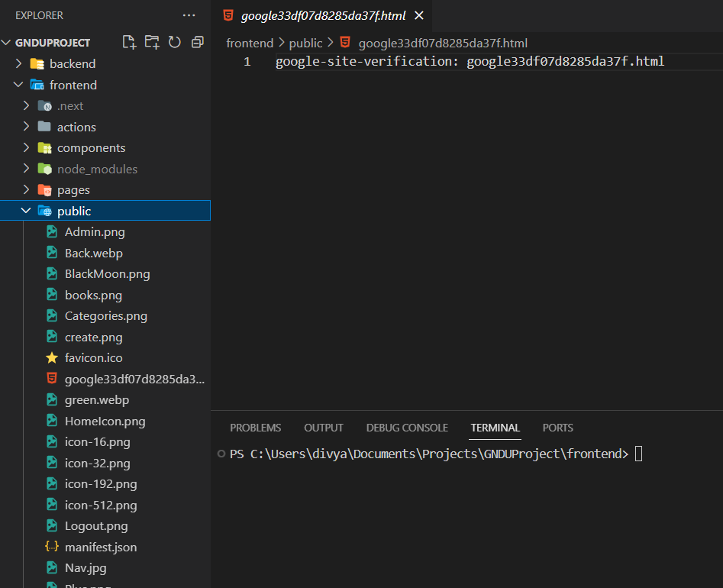
Task: Click the New File icon in Explorer
Action: click(x=129, y=42)
